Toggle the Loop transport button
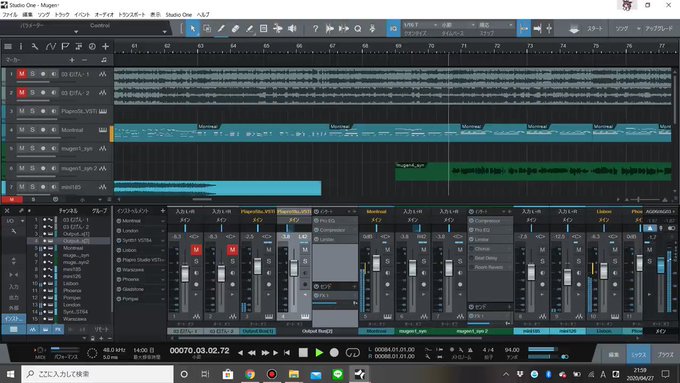This screenshot has width=680, height=383. pos(353,353)
